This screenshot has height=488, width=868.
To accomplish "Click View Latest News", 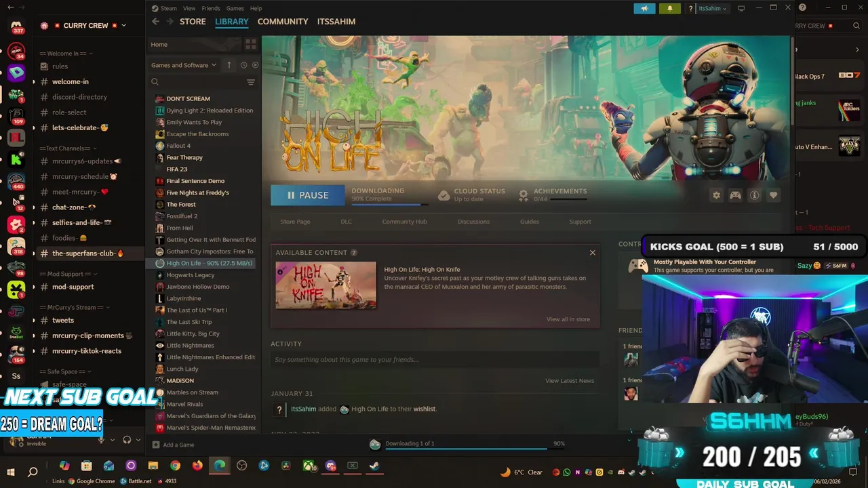I will pyautogui.click(x=570, y=381).
